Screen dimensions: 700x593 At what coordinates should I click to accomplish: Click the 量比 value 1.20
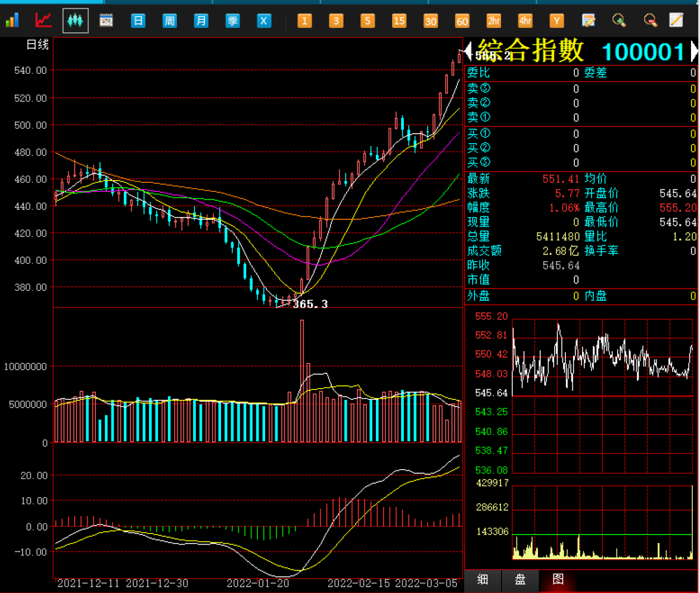click(x=684, y=236)
